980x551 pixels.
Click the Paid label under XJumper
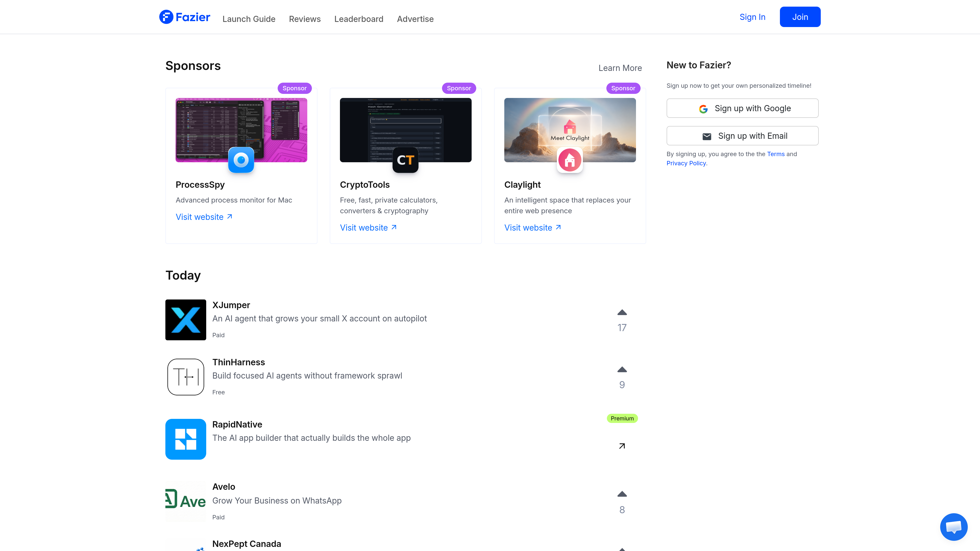218,335
